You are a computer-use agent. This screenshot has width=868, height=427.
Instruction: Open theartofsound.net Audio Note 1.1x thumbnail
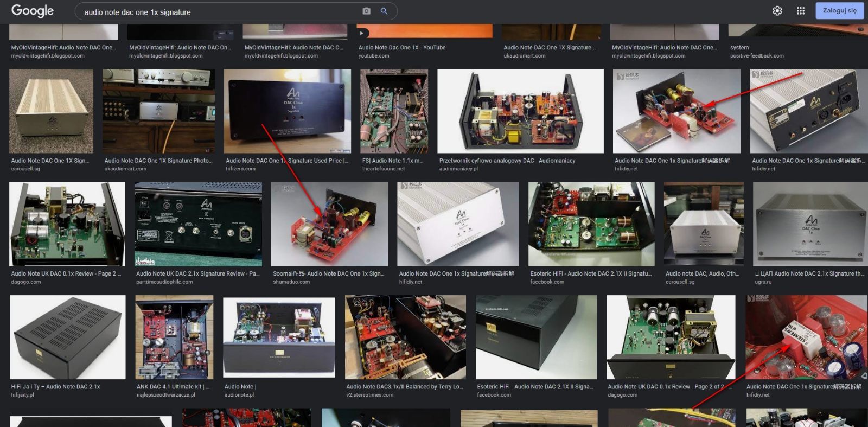click(x=394, y=111)
